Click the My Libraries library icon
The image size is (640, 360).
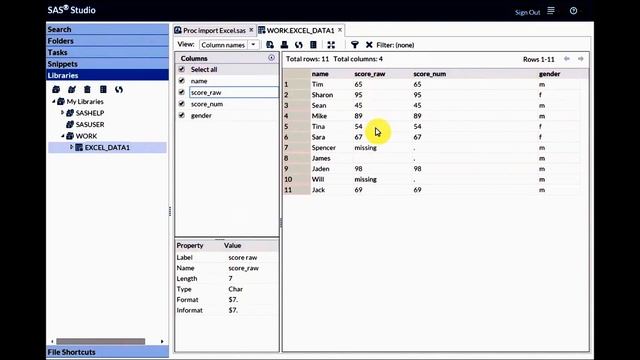click(x=61, y=101)
